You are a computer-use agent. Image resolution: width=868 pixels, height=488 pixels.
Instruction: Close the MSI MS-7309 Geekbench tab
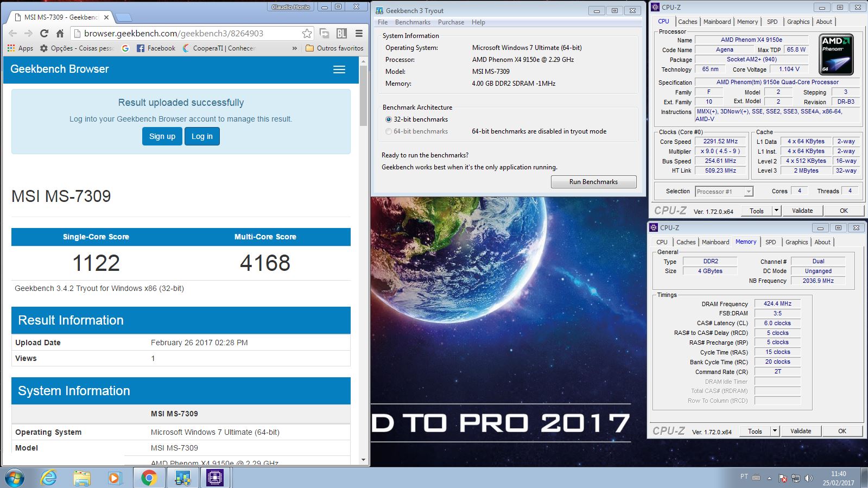[106, 17]
